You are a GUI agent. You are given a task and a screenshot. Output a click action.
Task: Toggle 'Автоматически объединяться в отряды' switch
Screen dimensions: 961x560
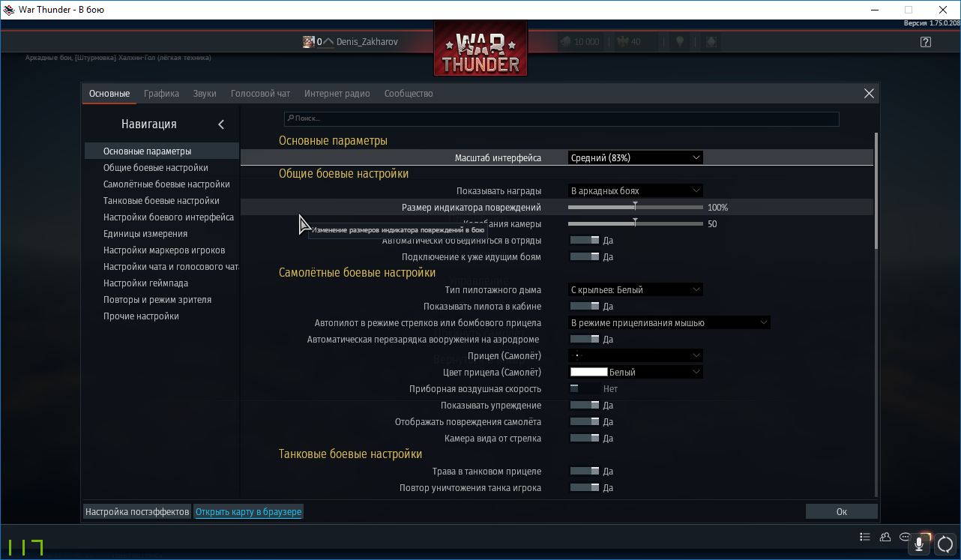pyautogui.click(x=585, y=241)
